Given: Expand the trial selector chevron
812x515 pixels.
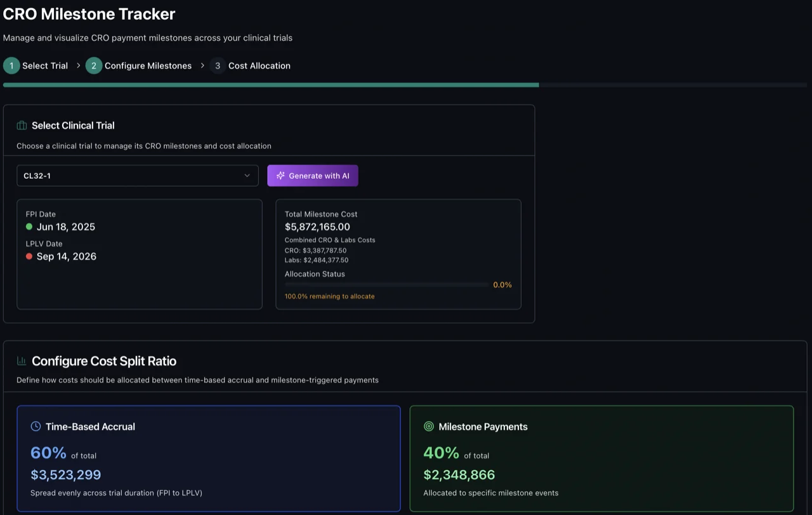Looking at the screenshot, I should click(x=247, y=176).
